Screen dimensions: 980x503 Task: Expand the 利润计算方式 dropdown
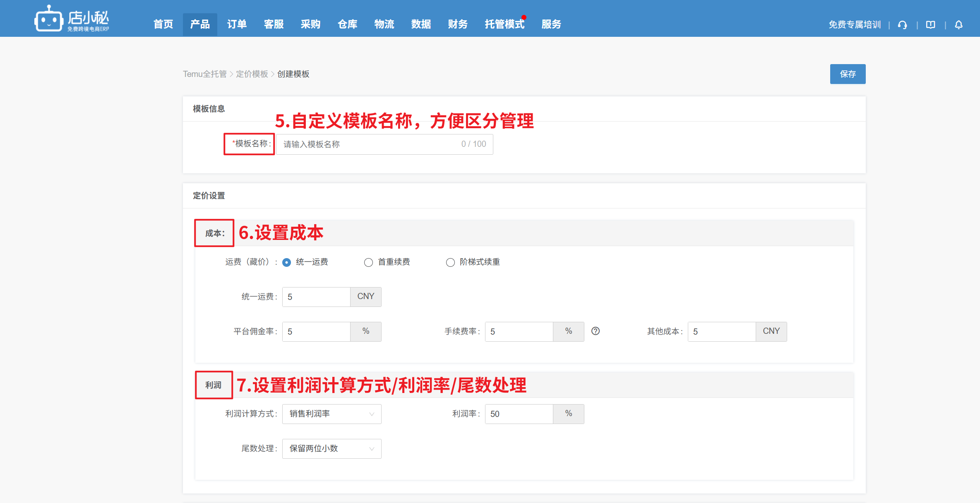click(x=331, y=414)
